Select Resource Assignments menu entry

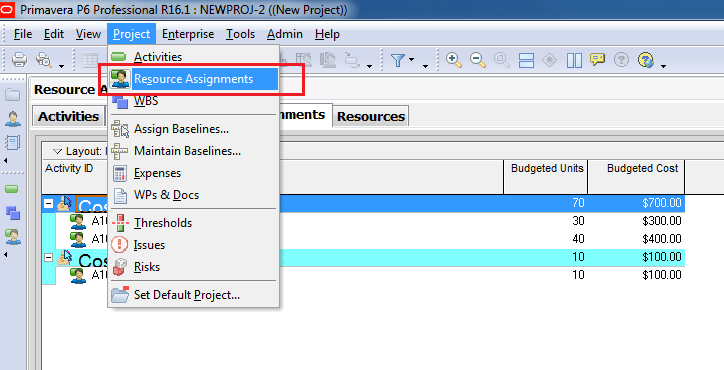tap(193, 79)
